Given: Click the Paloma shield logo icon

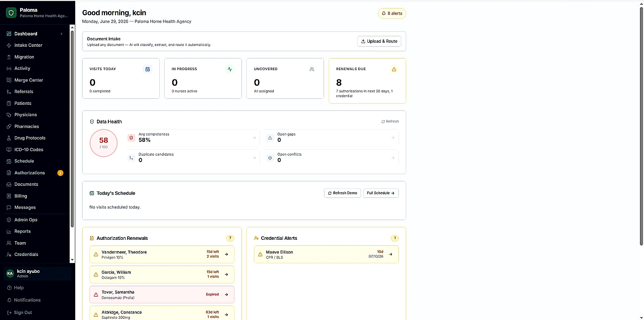Looking at the screenshot, I should [x=11, y=13].
